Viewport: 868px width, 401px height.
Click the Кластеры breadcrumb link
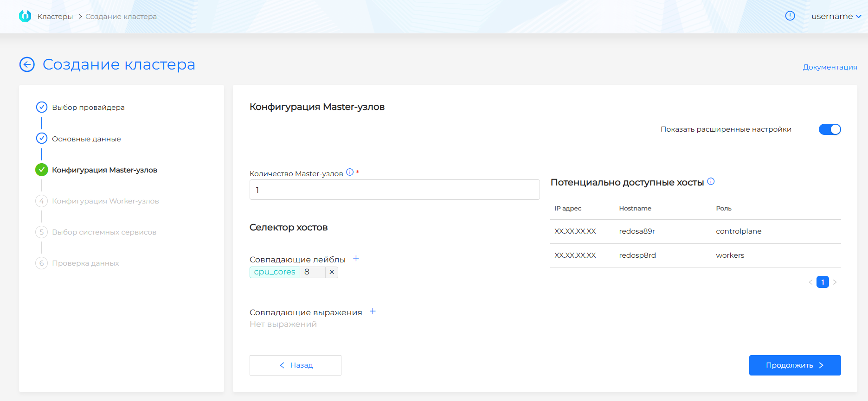55,17
